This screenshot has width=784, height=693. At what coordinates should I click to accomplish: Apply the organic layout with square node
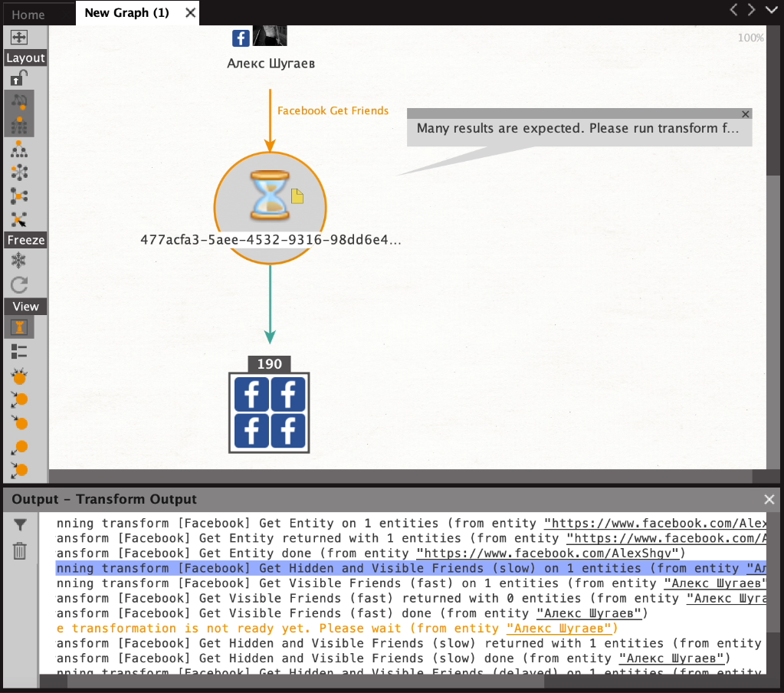coord(19,196)
